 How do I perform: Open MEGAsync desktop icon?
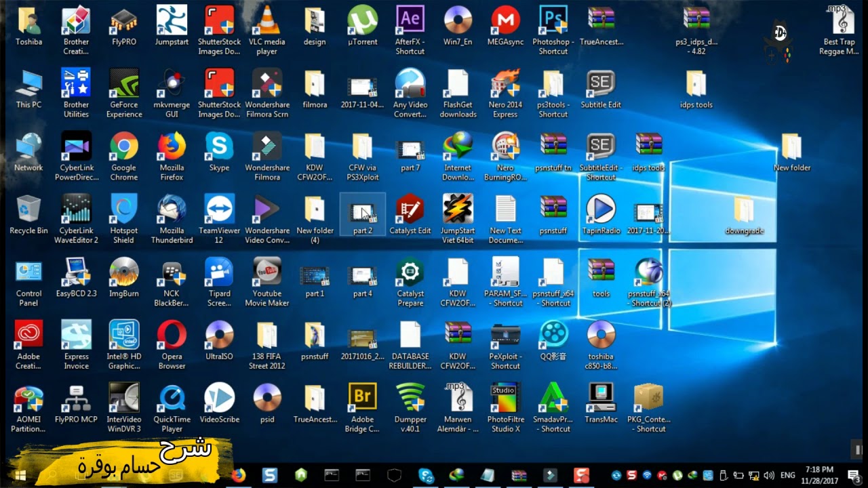505,20
